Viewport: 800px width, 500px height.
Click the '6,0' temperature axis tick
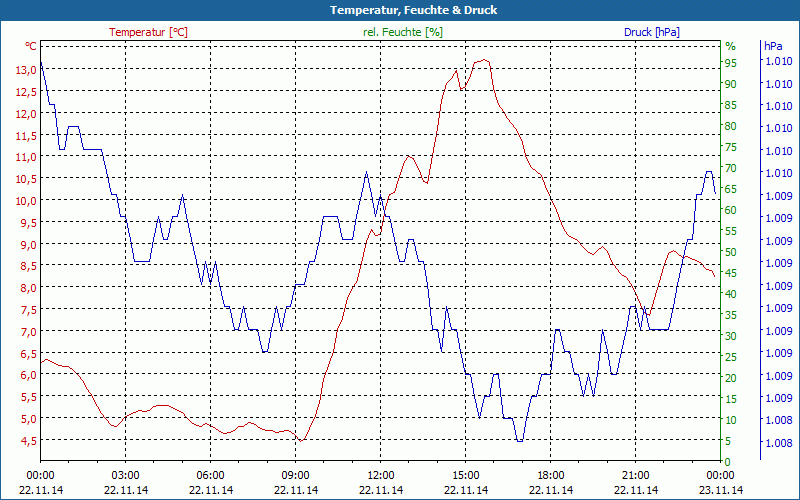[29, 375]
